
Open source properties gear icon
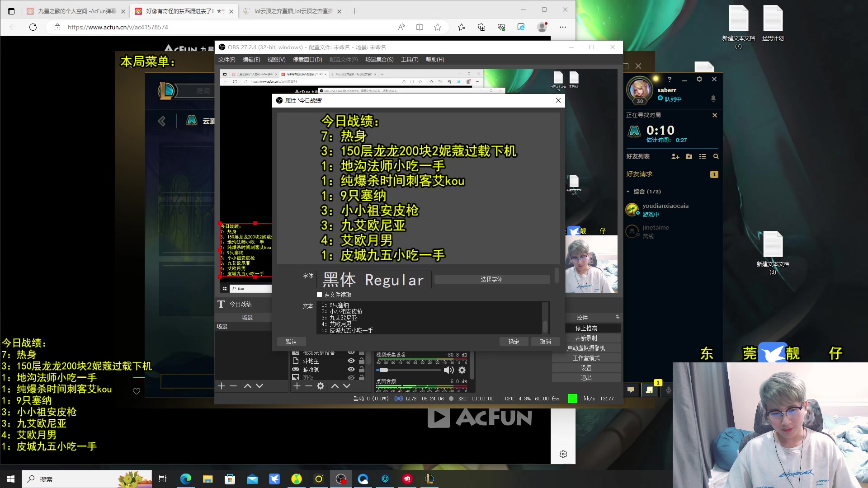321,386
